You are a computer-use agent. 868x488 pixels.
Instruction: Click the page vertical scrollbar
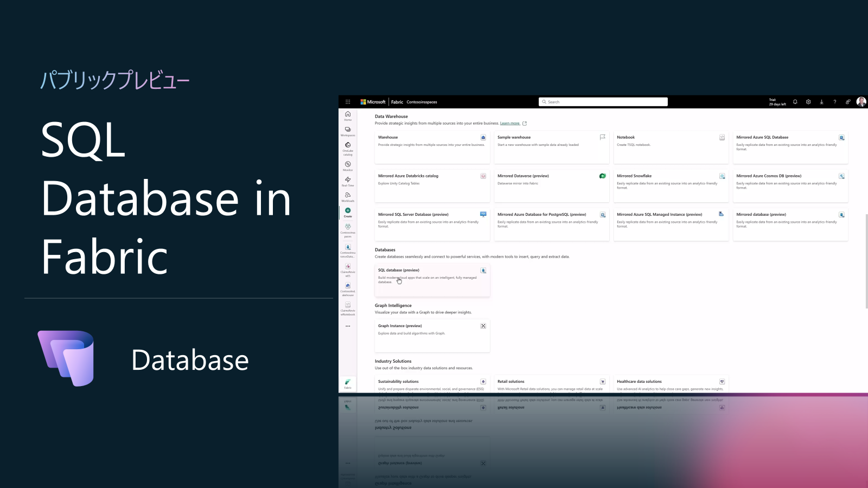point(866,261)
